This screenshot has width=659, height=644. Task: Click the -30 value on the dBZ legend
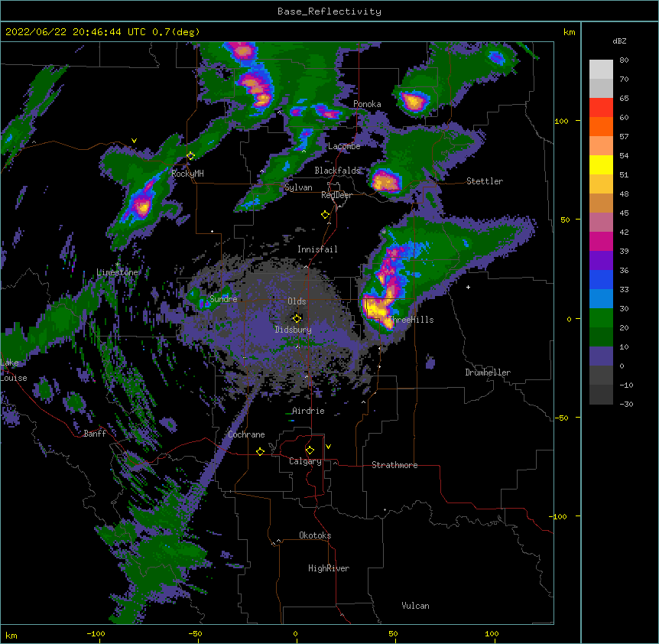[626, 404]
